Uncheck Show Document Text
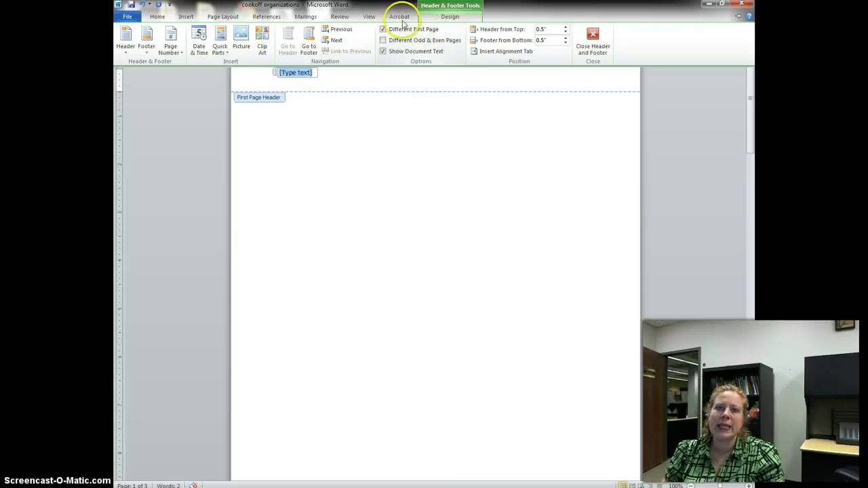868x488 pixels. (383, 51)
